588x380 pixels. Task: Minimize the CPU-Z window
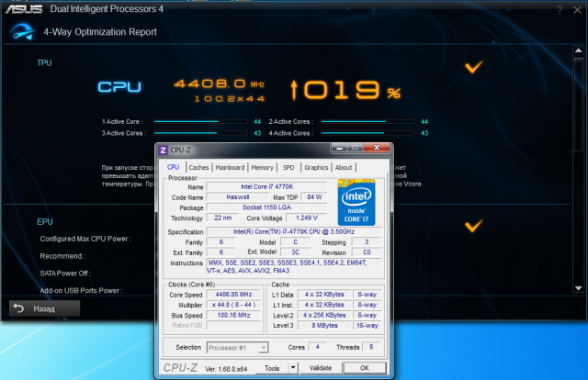pos(340,148)
